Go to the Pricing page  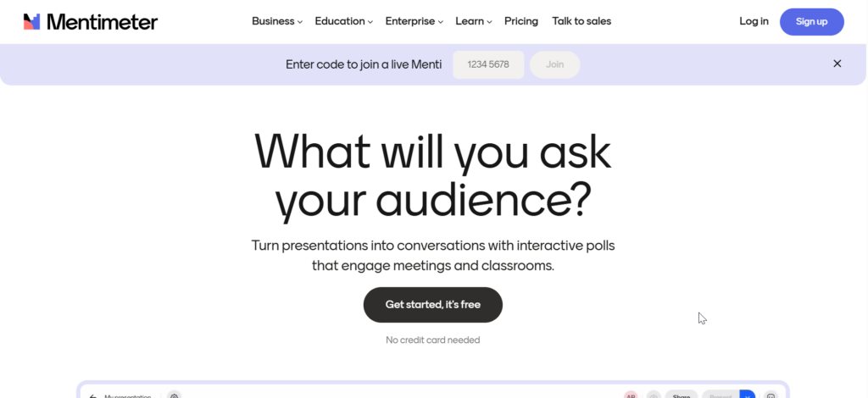[521, 21]
